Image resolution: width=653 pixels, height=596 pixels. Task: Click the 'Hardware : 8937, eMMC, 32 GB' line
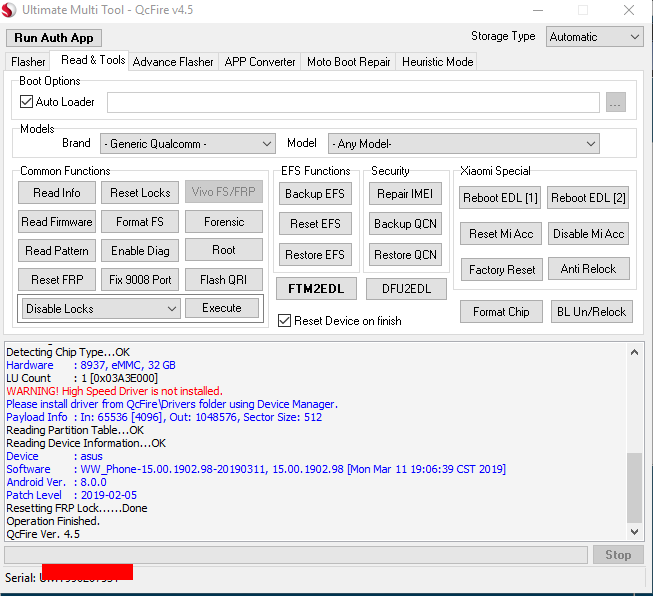[x=91, y=365]
